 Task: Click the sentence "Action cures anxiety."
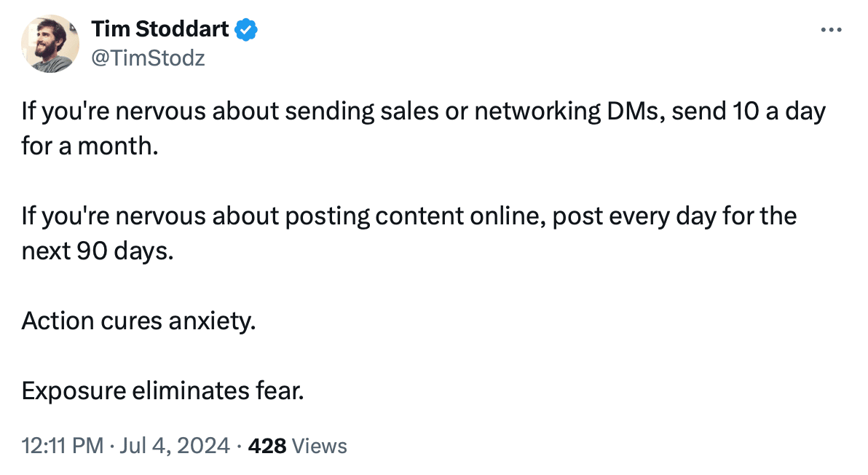pos(138,320)
